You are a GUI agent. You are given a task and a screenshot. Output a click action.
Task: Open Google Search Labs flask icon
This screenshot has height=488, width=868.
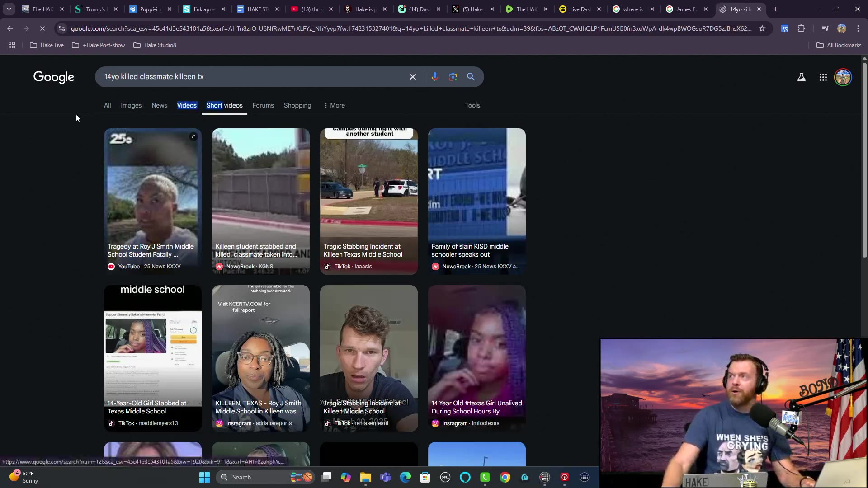coord(802,77)
